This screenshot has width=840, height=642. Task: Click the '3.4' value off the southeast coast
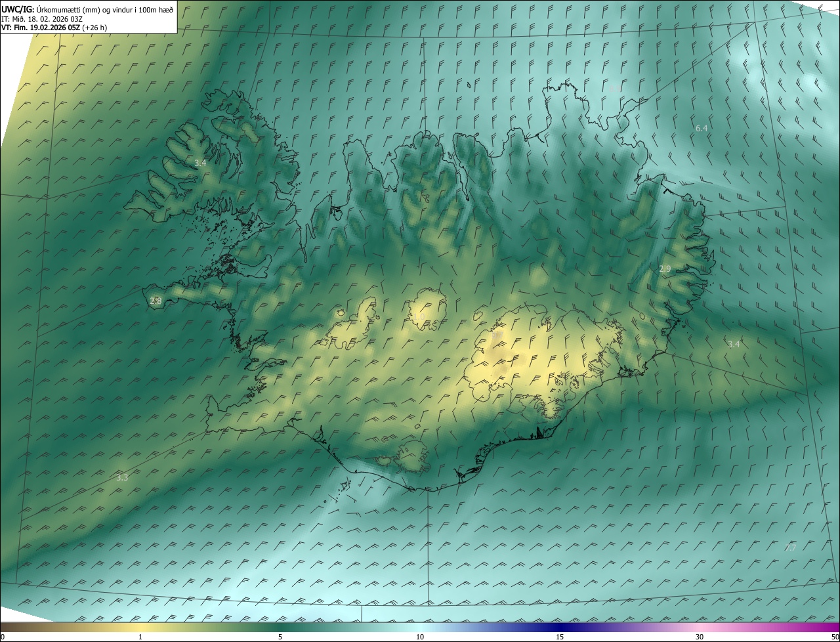click(x=734, y=344)
